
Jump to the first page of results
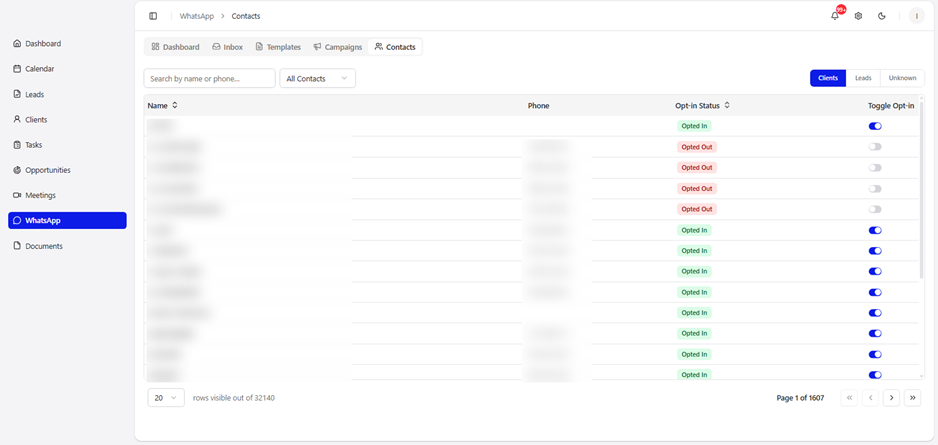coord(849,398)
